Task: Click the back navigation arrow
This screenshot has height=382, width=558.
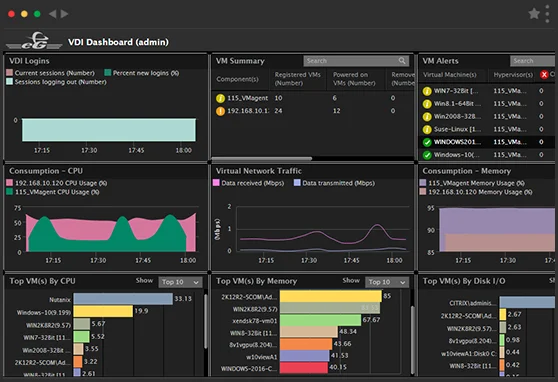Action: (x=53, y=14)
